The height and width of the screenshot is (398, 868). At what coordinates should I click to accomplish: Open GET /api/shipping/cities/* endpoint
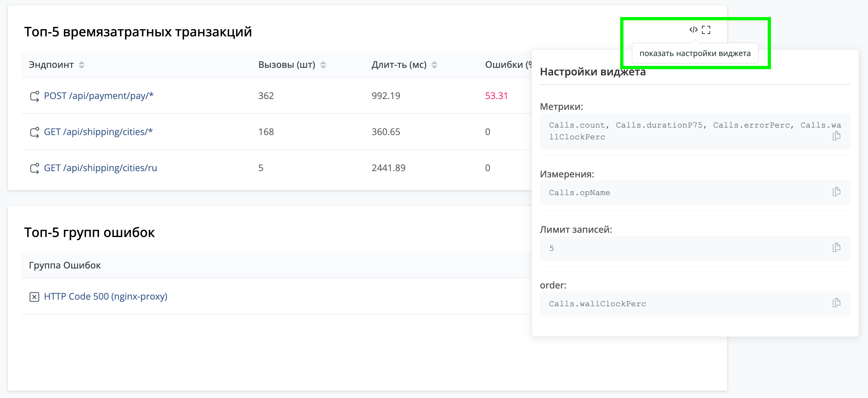pos(98,132)
